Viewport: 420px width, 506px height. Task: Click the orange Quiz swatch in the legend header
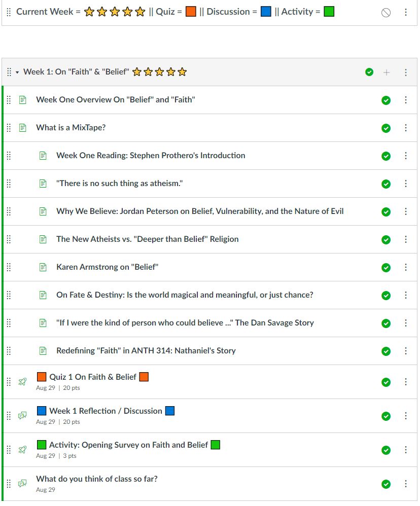pos(191,12)
